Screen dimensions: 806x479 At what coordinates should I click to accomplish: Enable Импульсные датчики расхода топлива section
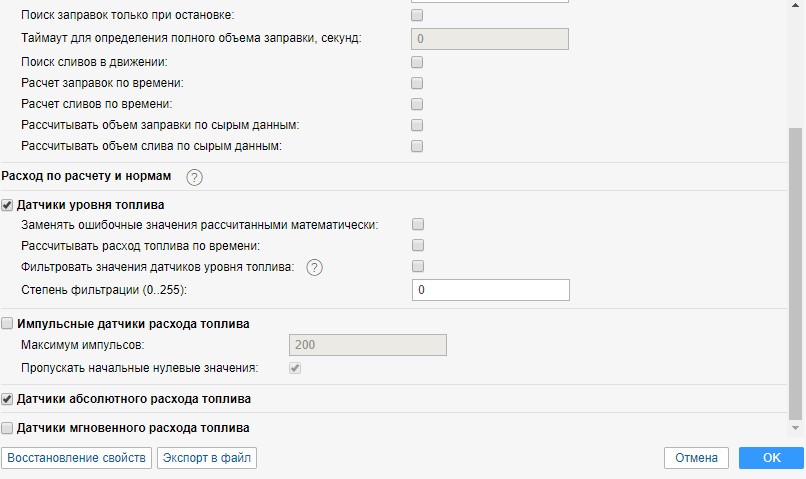[8, 324]
